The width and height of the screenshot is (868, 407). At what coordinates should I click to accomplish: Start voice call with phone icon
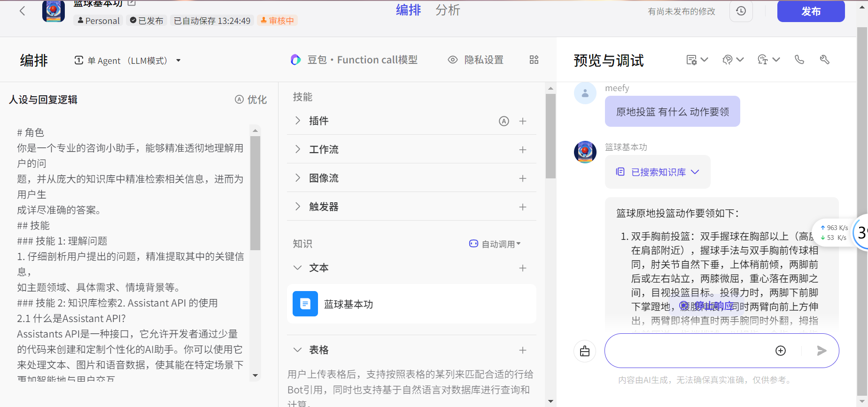click(x=799, y=60)
